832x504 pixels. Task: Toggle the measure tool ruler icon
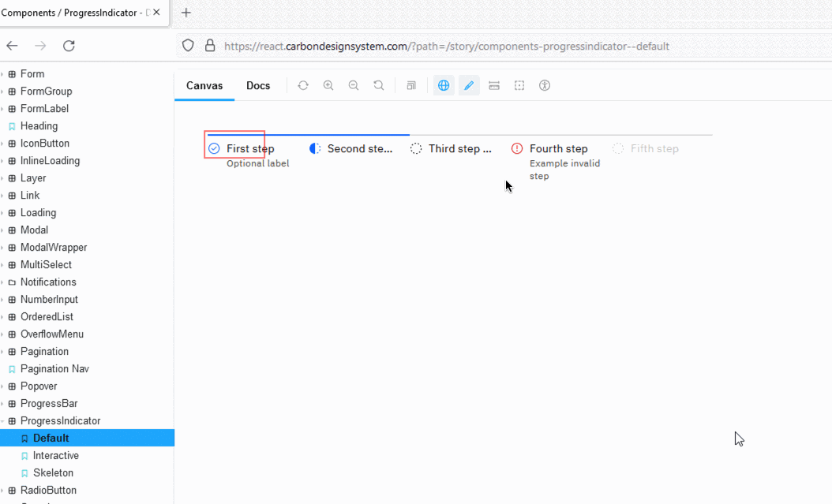(x=494, y=85)
